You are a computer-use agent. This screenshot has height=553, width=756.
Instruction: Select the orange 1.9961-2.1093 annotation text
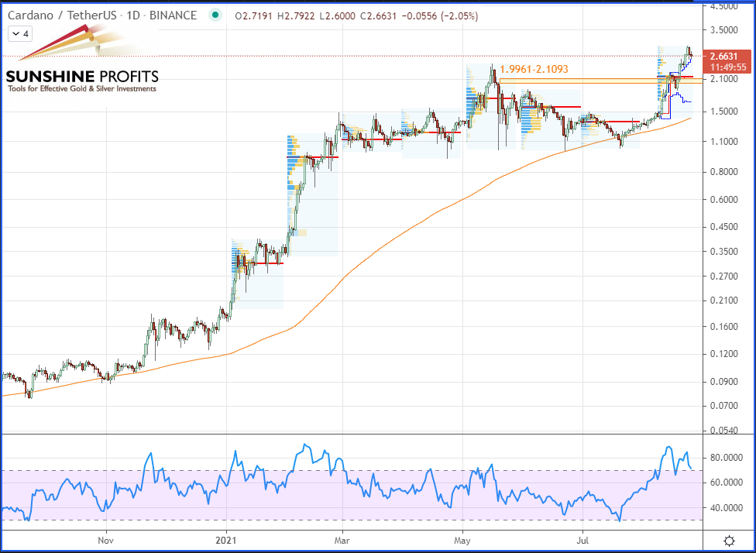534,70
